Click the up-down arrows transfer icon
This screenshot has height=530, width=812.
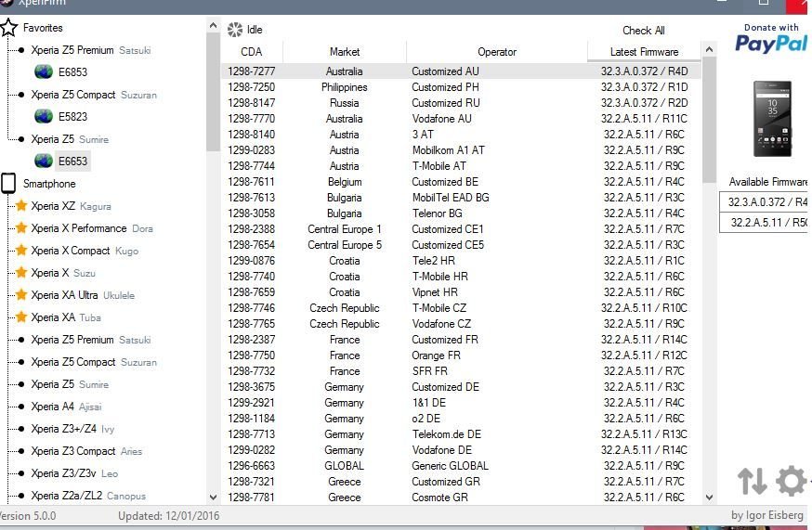[752, 481]
